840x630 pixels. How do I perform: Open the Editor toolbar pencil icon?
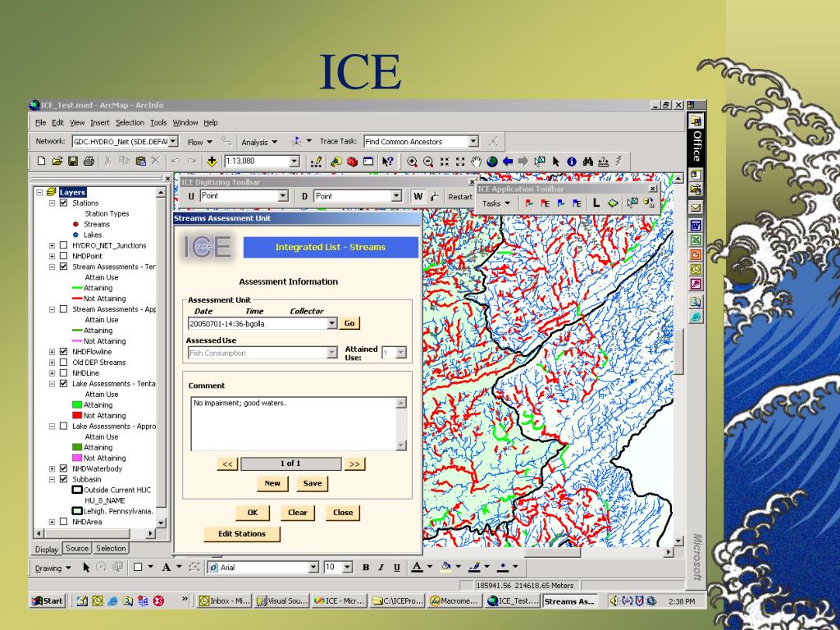(x=316, y=162)
